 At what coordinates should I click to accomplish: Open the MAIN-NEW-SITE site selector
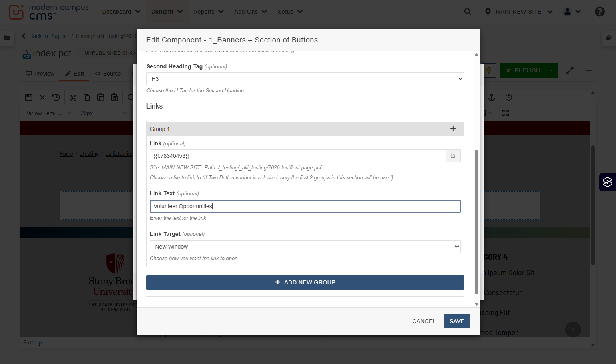(518, 12)
